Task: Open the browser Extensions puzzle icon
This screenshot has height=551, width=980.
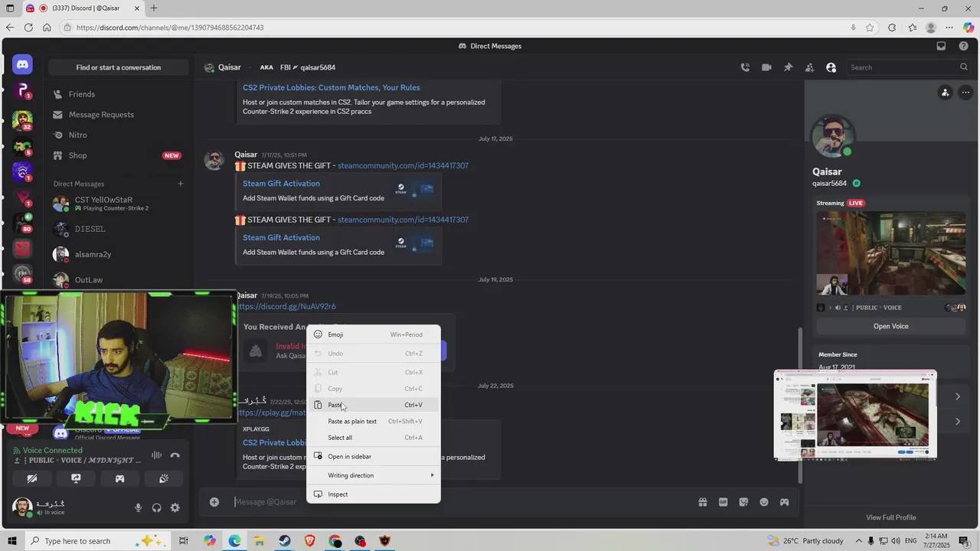Action: 892,28
